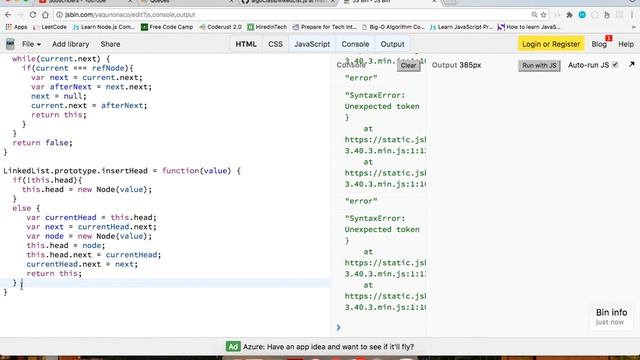
Task: Click the line 'this.head.next = currentHead;'
Action: (93, 255)
